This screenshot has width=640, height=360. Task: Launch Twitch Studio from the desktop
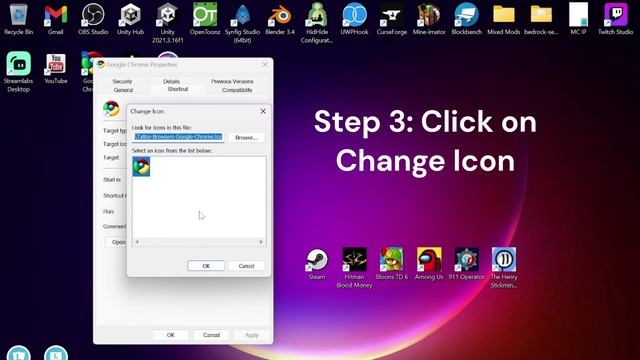point(616,19)
